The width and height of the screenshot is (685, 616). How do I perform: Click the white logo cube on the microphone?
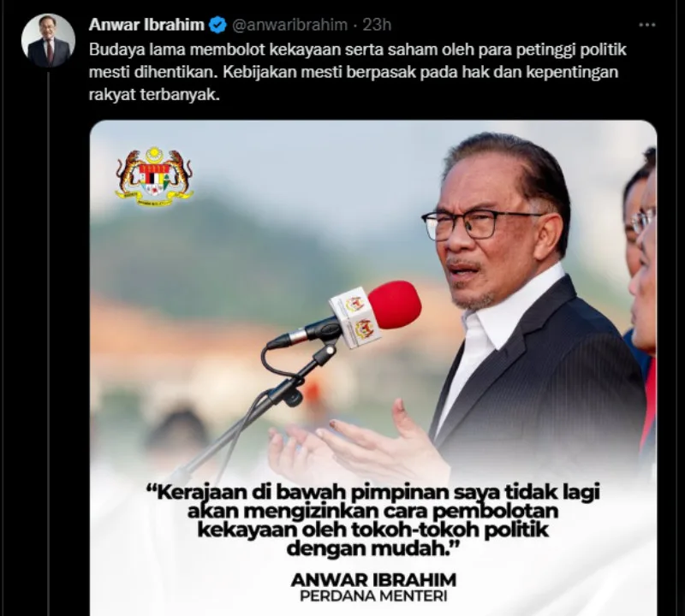[354, 317]
